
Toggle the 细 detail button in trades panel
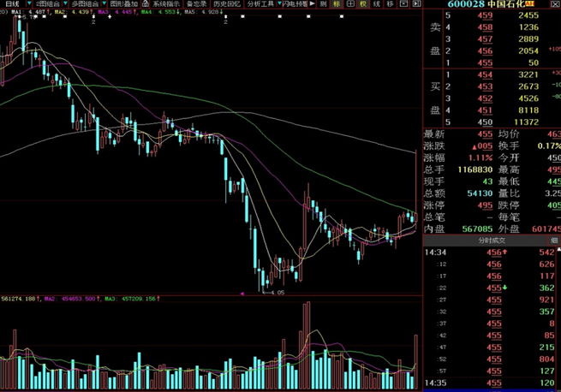[555, 242]
